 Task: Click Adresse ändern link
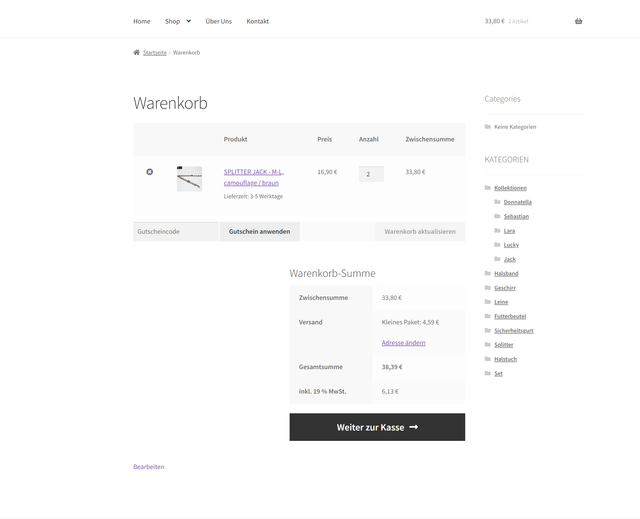pyautogui.click(x=403, y=343)
